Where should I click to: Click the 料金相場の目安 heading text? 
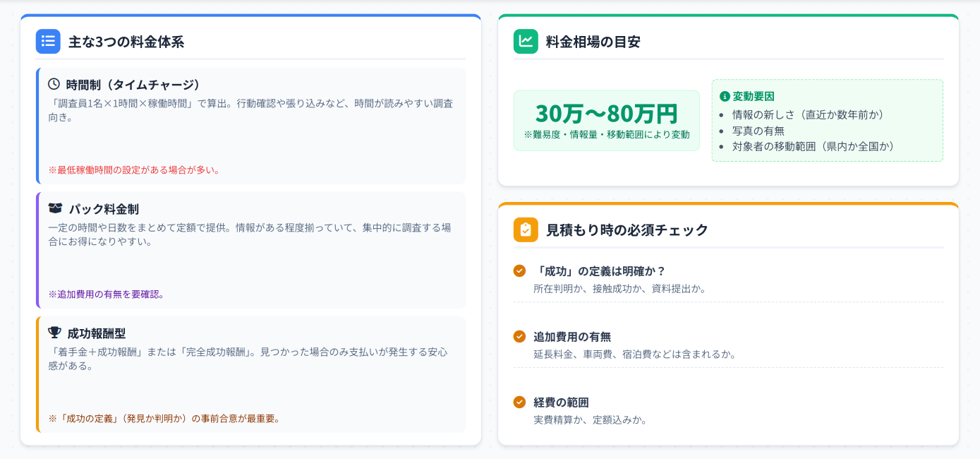coord(593,42)
